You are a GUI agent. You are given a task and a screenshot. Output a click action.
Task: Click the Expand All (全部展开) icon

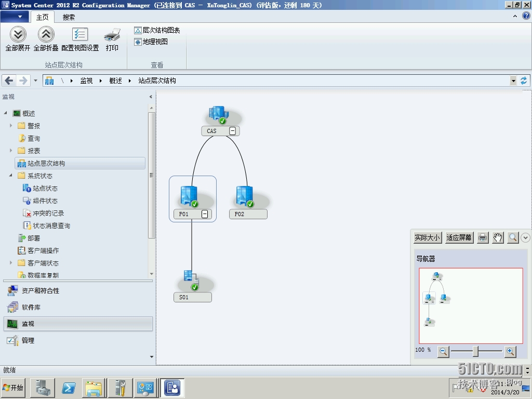(x=18, y=35)
